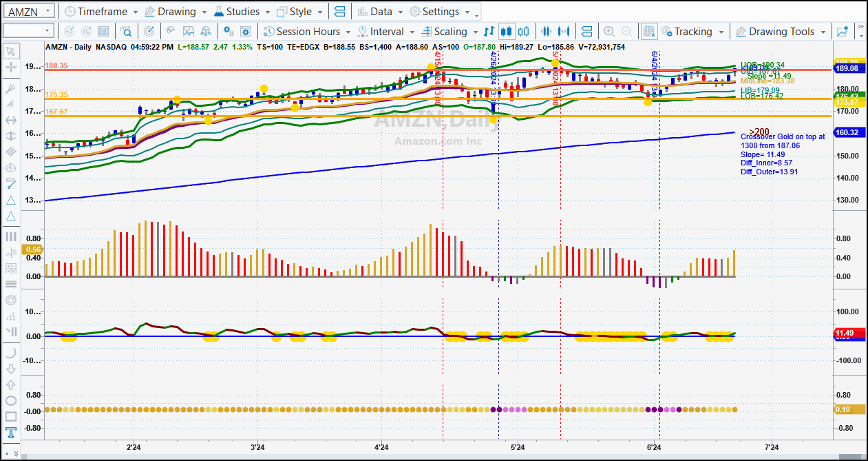The image size is (868, 461).
Task: Open the Drawing dropdown menu
Action: point(176,12)
